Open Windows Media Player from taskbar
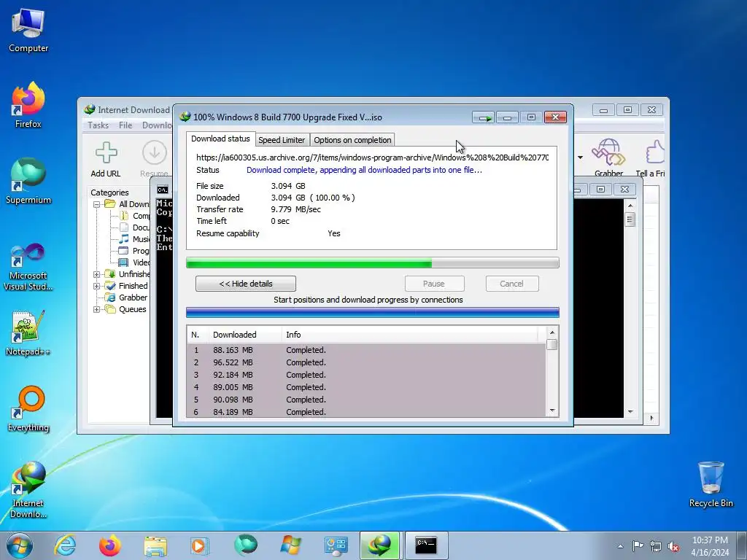The height and width of the screenshot is (560, 747). point(199,545)
